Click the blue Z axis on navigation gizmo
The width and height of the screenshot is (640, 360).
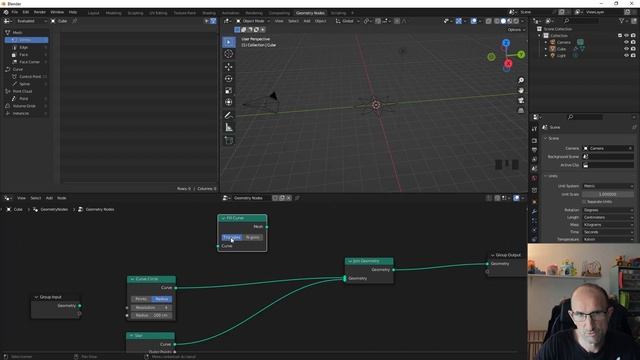point(506,43)
